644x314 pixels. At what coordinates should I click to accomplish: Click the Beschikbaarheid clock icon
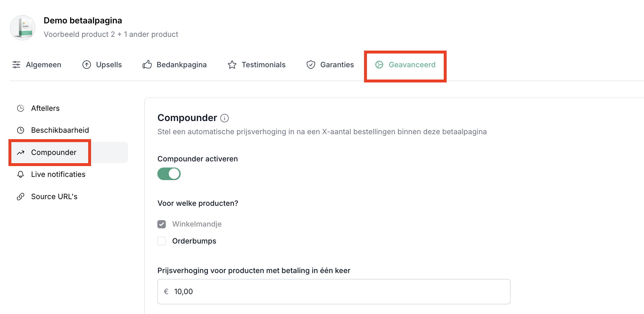[20, 130]
